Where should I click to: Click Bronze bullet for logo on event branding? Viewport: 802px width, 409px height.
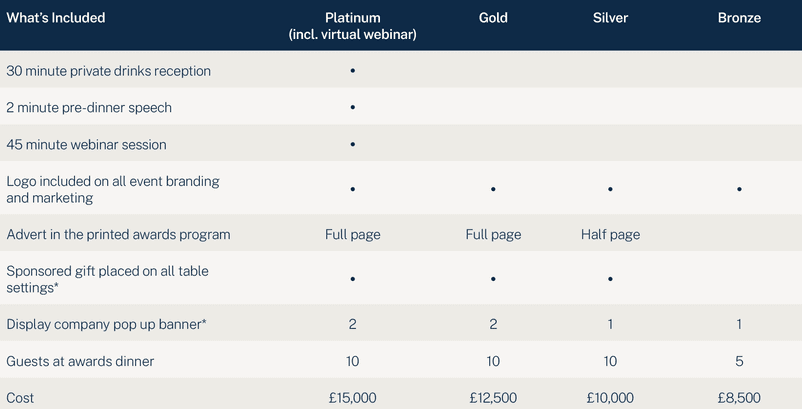pyautogui.click(x=739, y=189)
